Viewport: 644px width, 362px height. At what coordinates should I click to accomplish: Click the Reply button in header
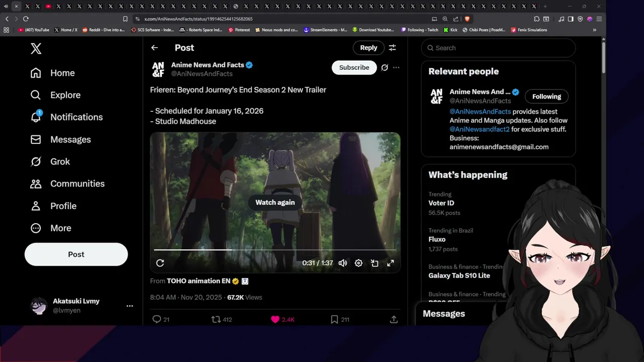pyautogui.click(x=368, y=48)
